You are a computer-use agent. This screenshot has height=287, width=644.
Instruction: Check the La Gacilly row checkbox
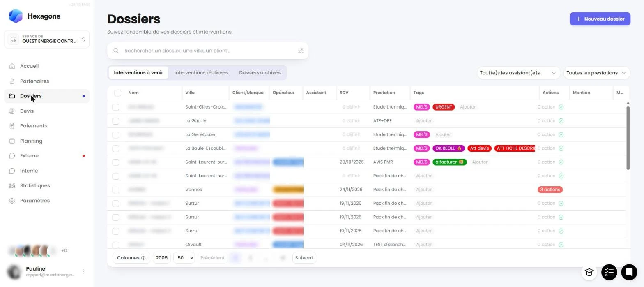(x=116, y=121)
